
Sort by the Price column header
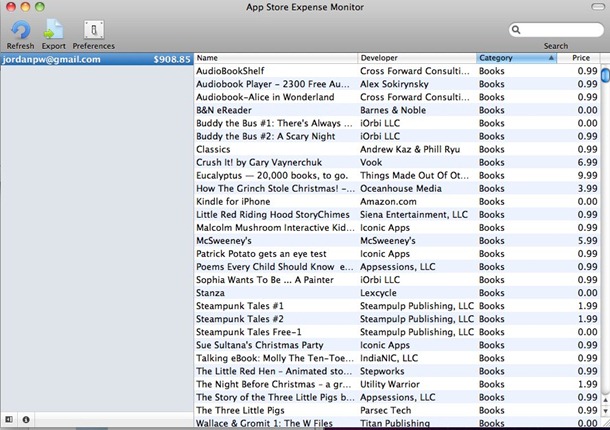[x=579, y=58]
